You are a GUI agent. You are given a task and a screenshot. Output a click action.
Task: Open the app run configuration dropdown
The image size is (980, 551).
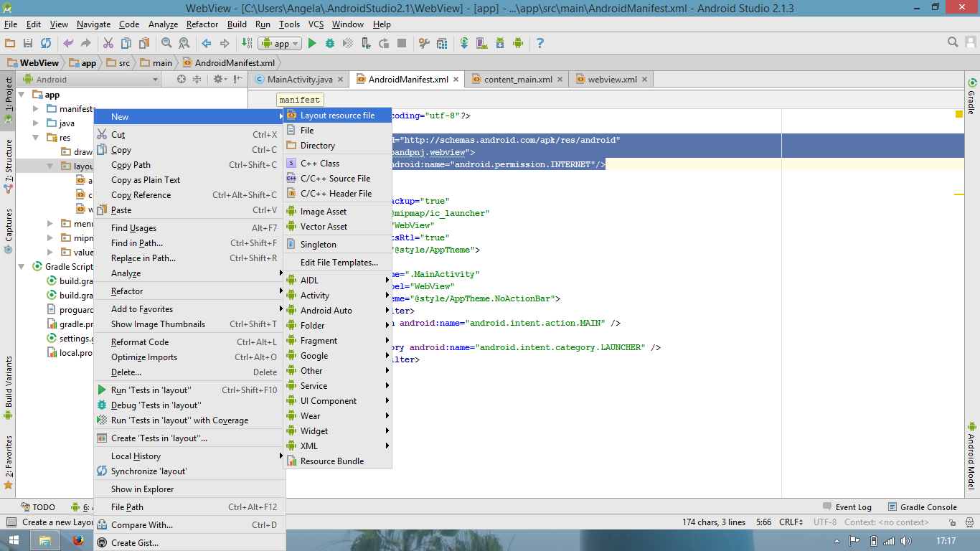pos(281,44)
